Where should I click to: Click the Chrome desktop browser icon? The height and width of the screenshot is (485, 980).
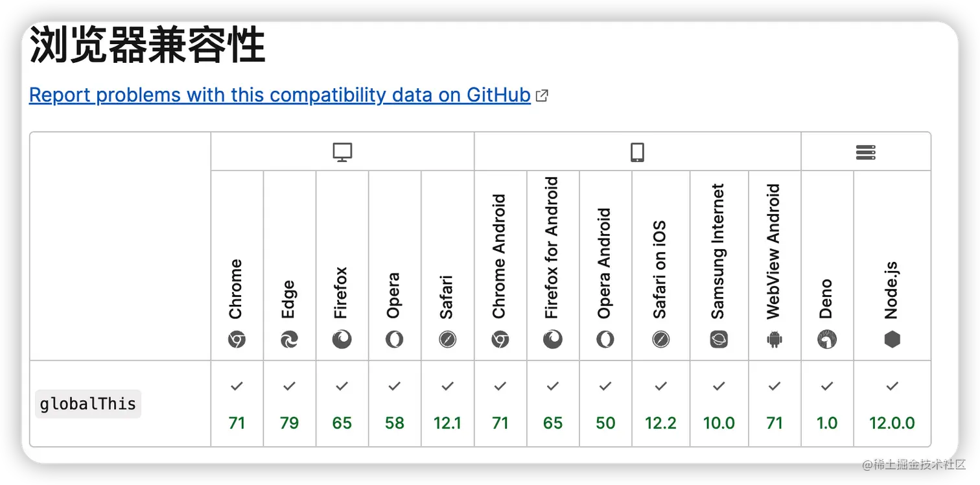click(237, 339)
